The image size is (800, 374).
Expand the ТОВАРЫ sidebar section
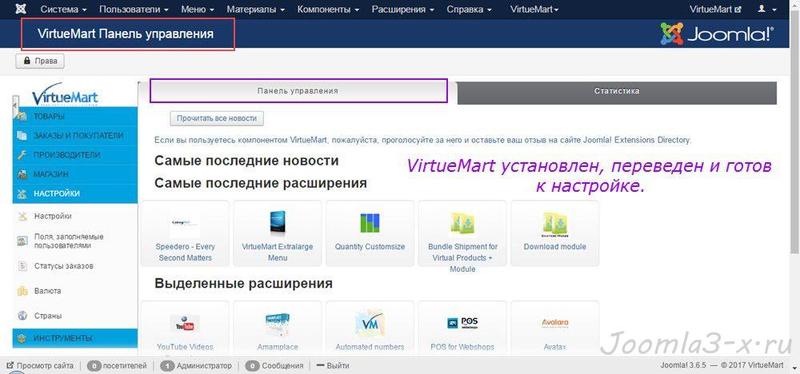pyautogui.click(x=75, y=116)
